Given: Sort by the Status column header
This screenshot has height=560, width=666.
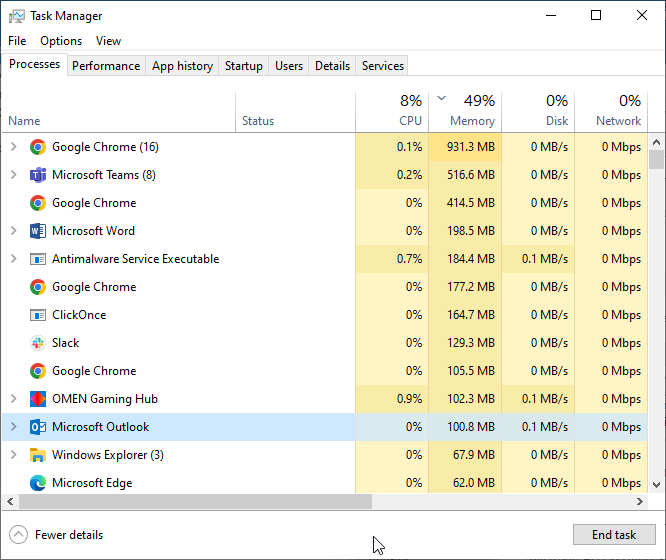Looking at the screenshot, I should 296,112.
